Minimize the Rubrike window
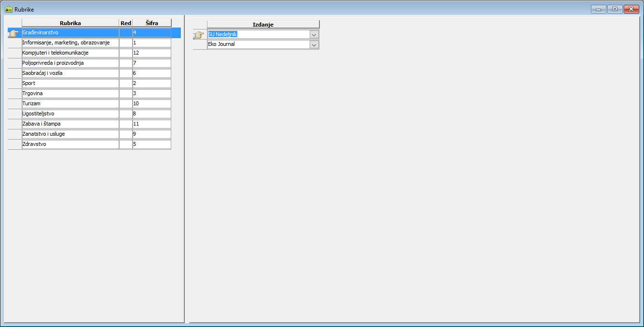644x327 pixels. point(598,9)
